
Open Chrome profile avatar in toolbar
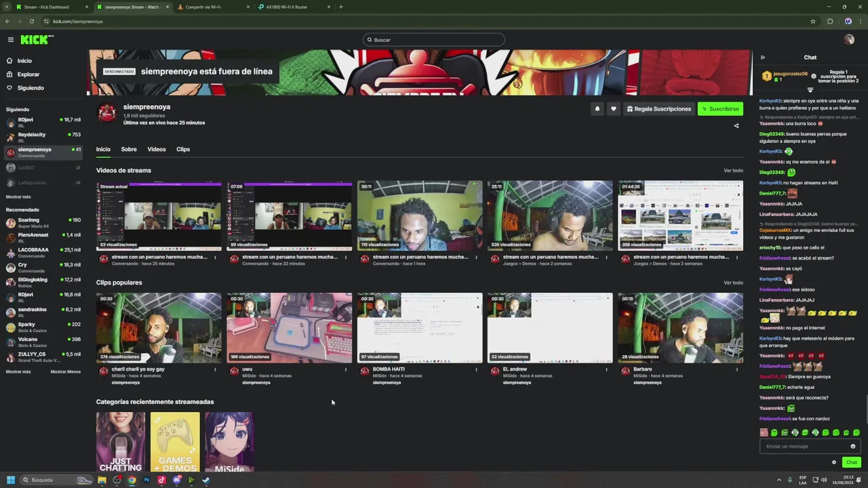[x=848, y=21]
